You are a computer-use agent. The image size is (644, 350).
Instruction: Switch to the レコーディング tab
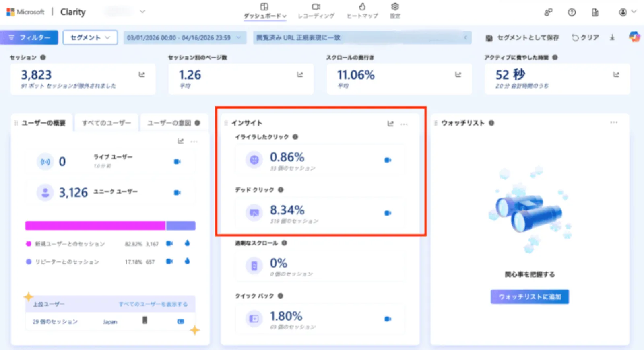point(316,11)
